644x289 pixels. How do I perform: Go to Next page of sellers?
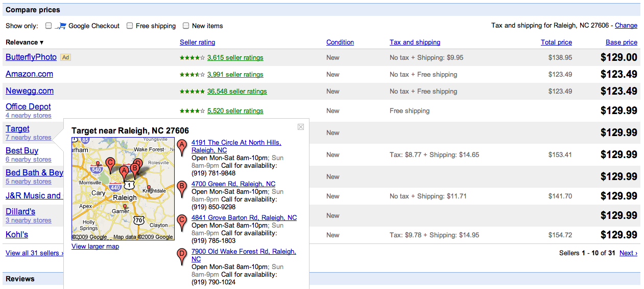coord(628,253)
